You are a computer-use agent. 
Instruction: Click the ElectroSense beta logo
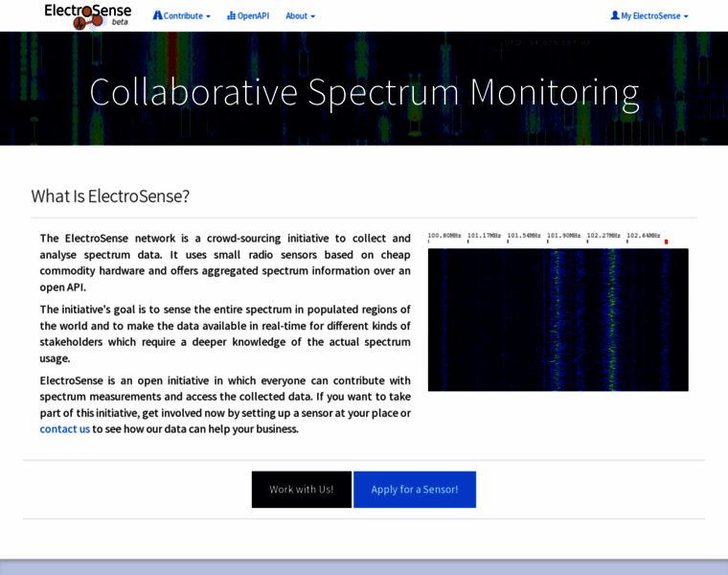coord(88,16)
